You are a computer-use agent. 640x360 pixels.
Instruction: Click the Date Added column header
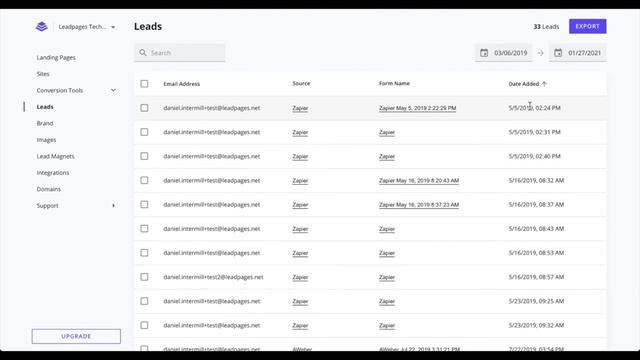point(524,84)
